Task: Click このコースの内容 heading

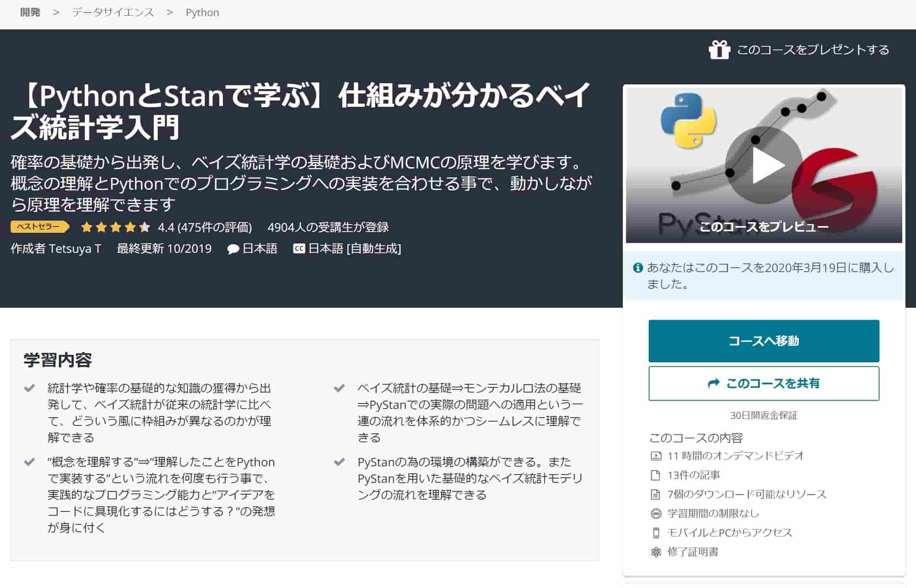Action: [x=696, y=438]
